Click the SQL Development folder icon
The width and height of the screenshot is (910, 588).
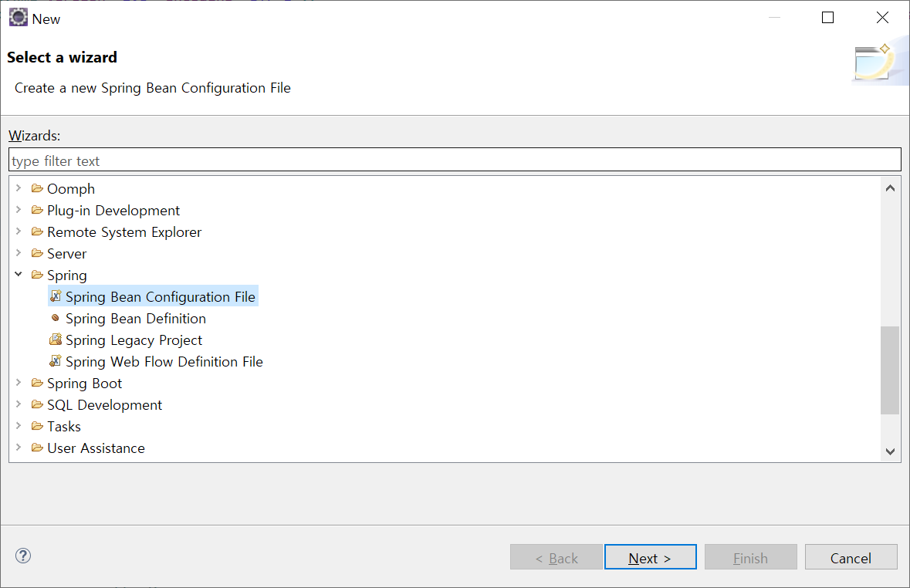coord(37,404)
